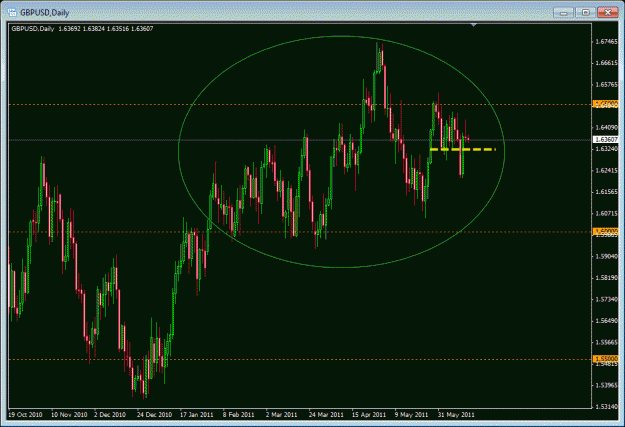Maximize the GBPUSD,Daily chart window

pos(585,13)
